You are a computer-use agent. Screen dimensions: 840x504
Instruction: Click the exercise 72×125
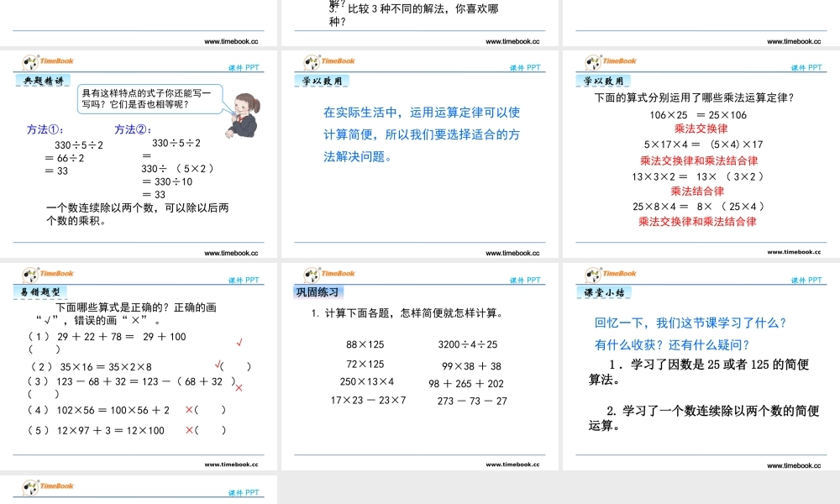[x=365, y=365]
